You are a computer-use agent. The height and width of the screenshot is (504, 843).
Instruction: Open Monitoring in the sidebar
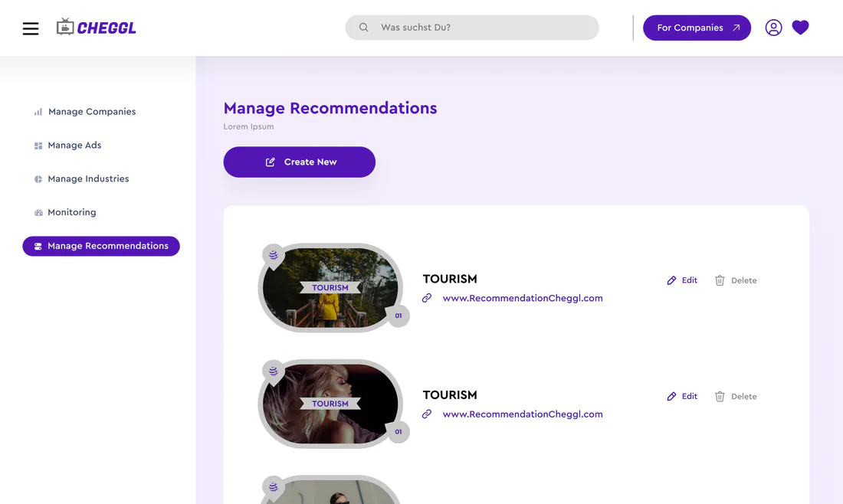click(66, 212)
